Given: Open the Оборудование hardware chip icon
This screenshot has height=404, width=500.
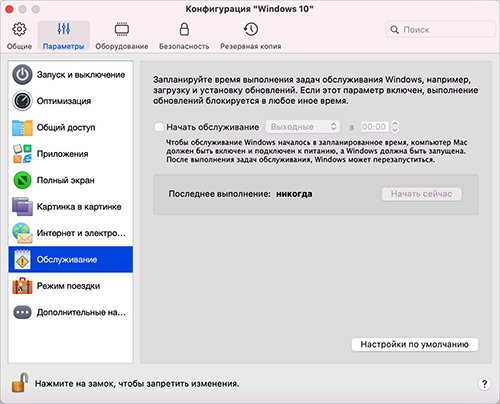Looking at the screenshot, I should coord(122,29).
